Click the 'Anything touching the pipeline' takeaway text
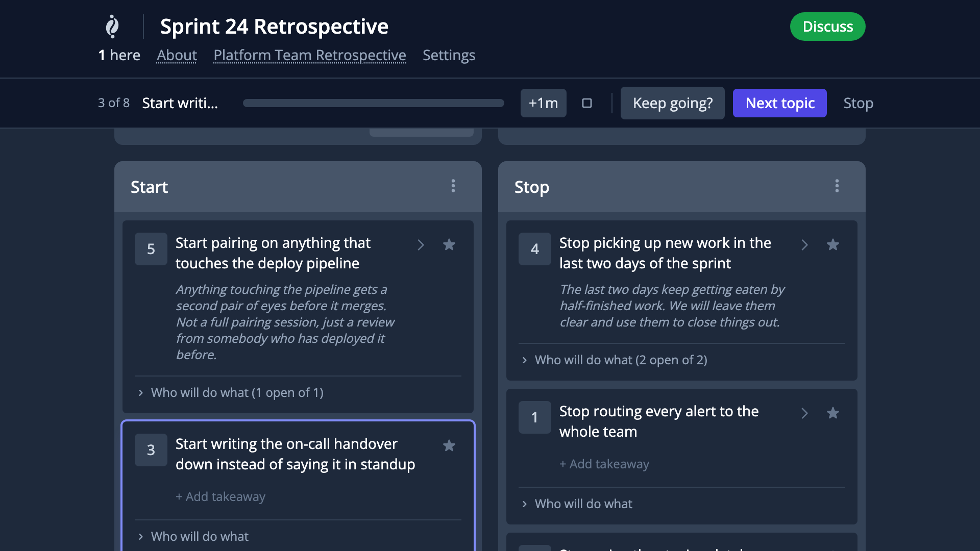 [285, 322]
